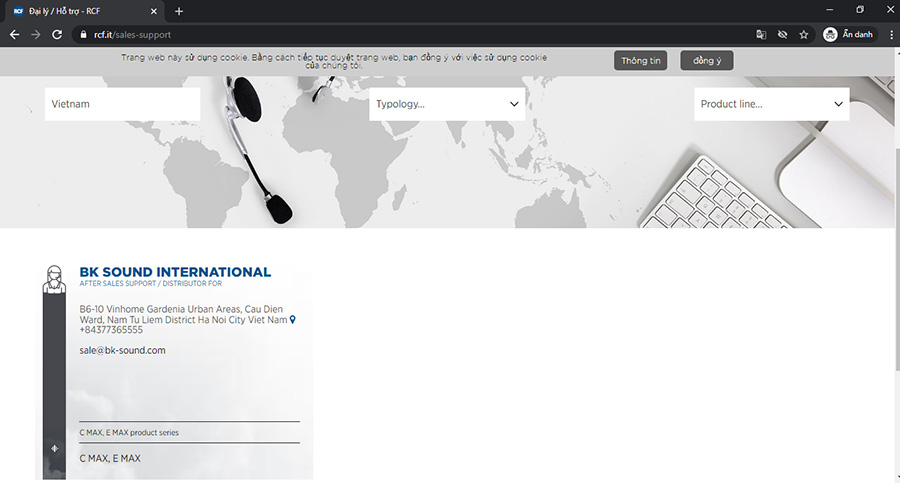The image size is (900, 483).
Task: Click the padlock site info icon
Action: (84, 34)
